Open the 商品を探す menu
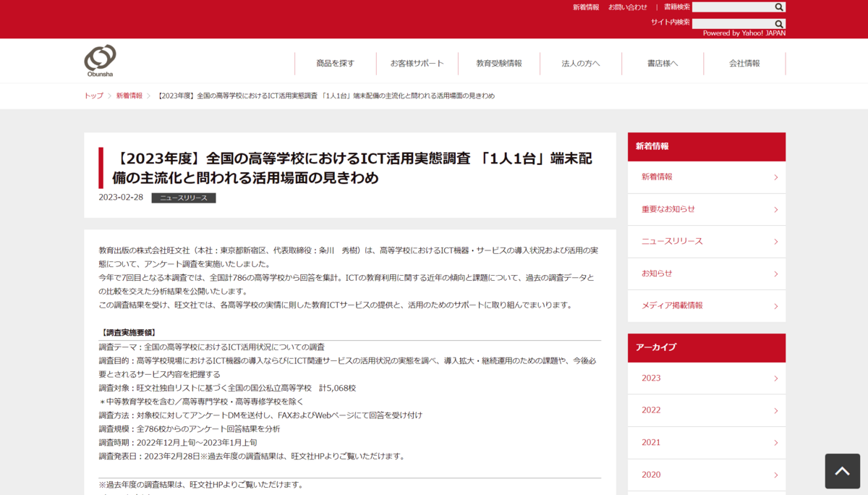 point(336,64)
